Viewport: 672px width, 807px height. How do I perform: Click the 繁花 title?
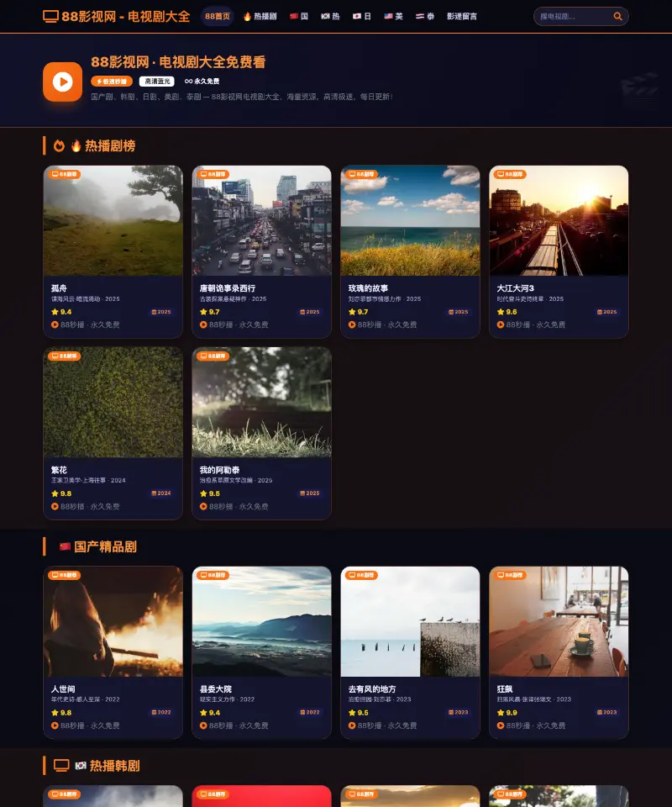point(59,470)
